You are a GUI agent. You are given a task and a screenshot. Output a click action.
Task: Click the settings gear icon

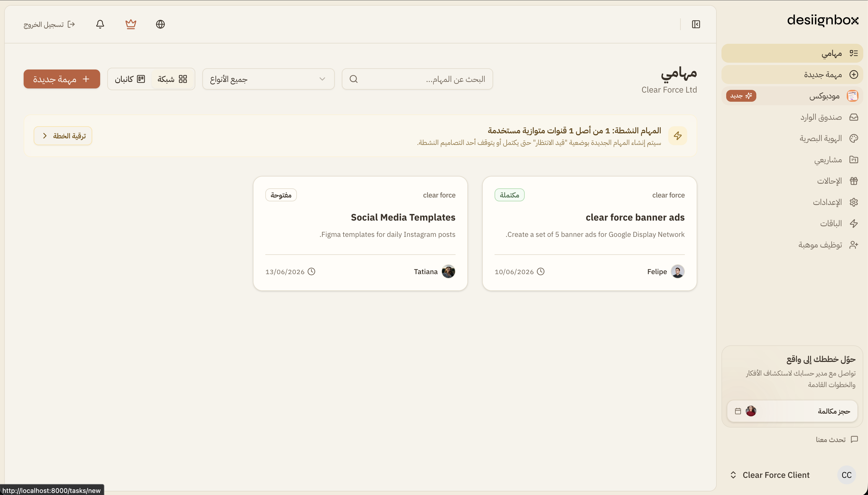point(854,202)
